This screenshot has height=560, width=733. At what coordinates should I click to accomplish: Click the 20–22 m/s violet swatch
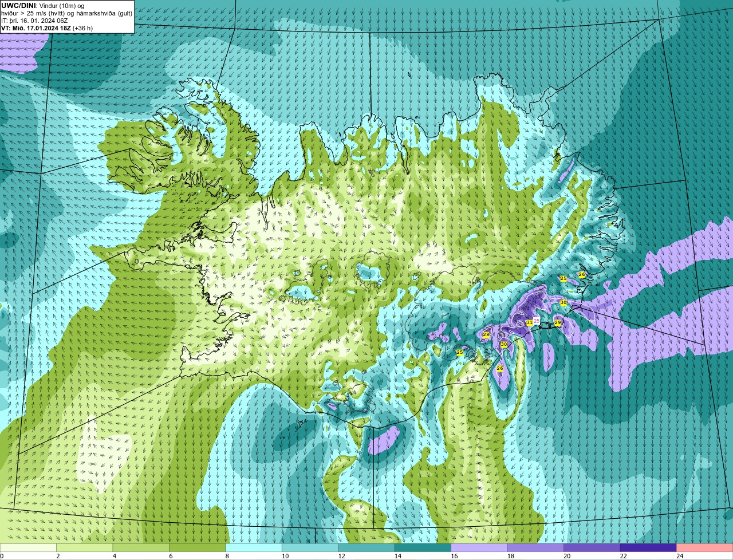coord(593,547)
